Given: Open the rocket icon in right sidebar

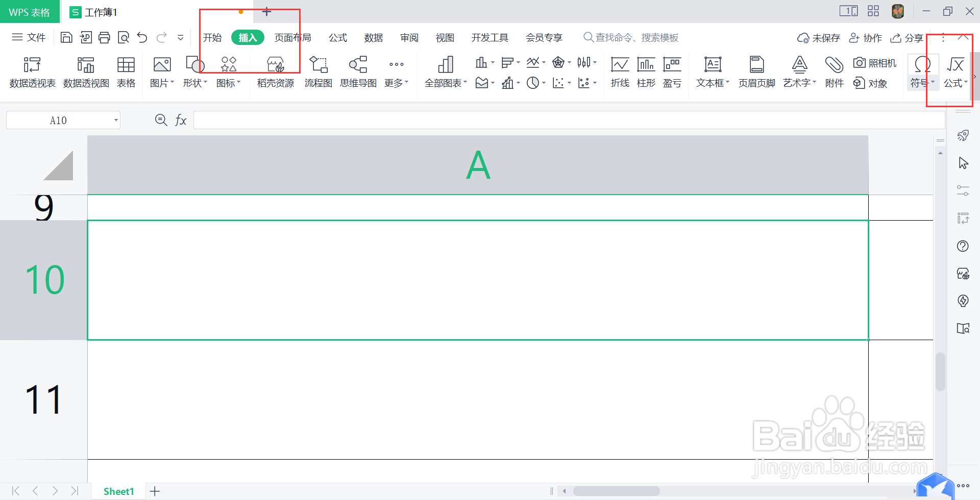Looking at the screenshot, I should click(x=963, y=135).
